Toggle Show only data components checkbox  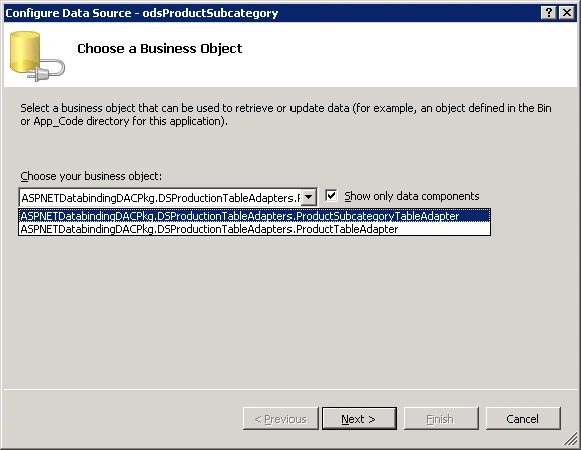tap(331, 195)
